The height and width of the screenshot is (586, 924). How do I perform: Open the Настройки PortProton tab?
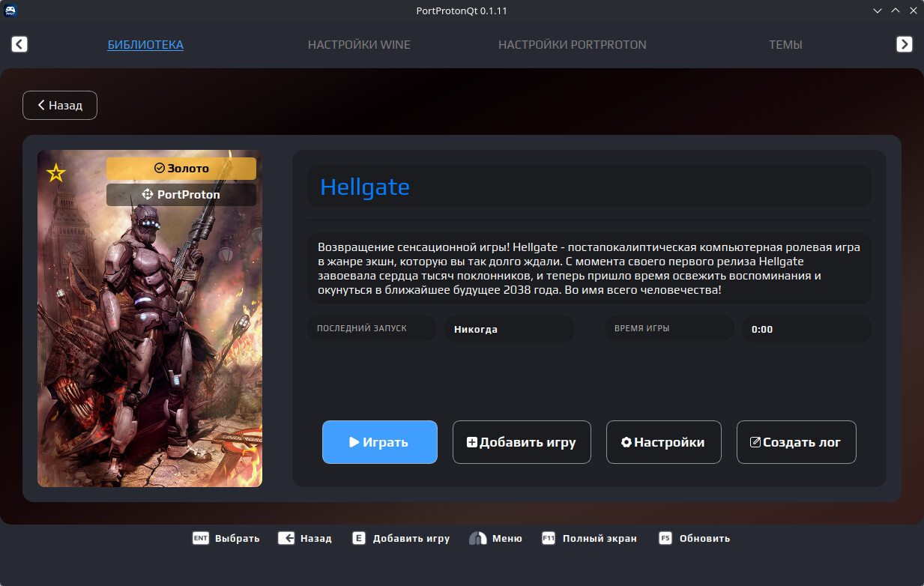(572, 44)
